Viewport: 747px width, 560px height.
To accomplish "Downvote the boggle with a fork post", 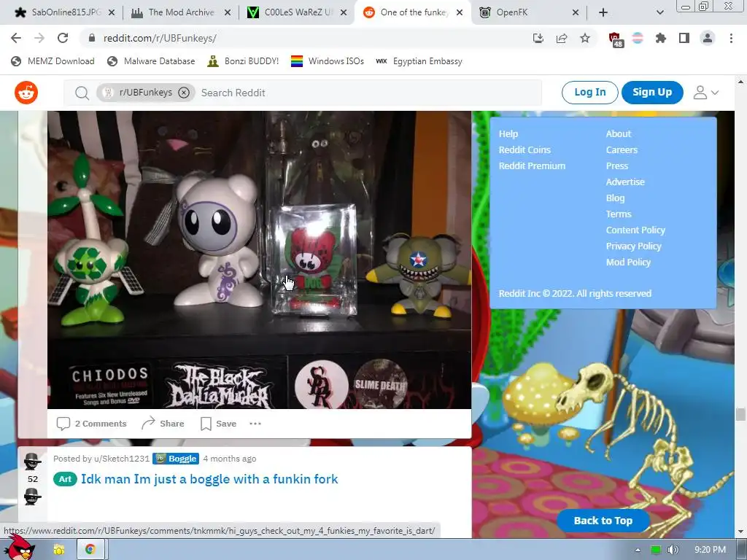I will tap(32, 496).
